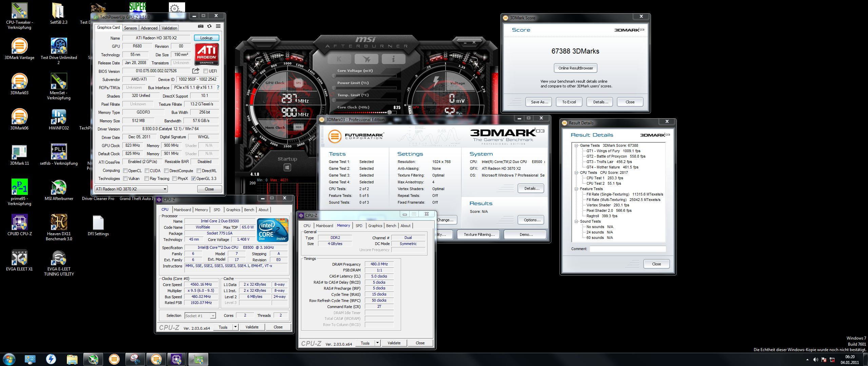Open 3DMark Vantage desktop icon
868x366 pixels.
(19, 49)
